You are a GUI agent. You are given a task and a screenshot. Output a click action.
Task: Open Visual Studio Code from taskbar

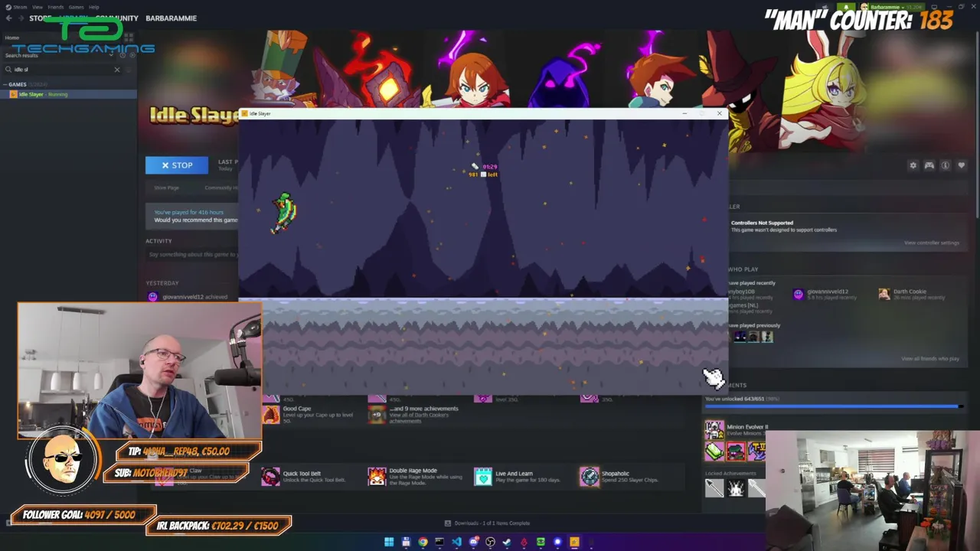(x=456, y=543)
